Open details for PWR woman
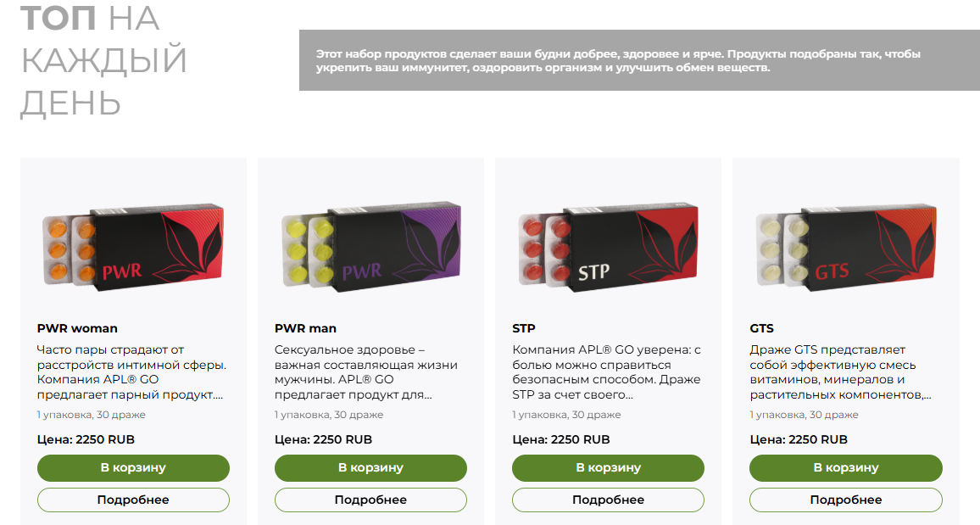The width and height of the screenshot is (980, 525). click(133, 500)
